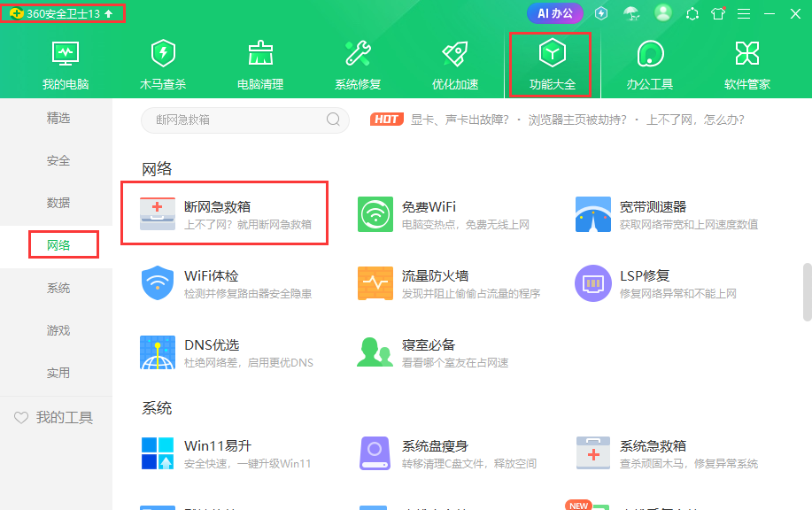Click the vertical scrollbar thumb
The height and width of the screenshot is (510, 812).
point(808,292)
